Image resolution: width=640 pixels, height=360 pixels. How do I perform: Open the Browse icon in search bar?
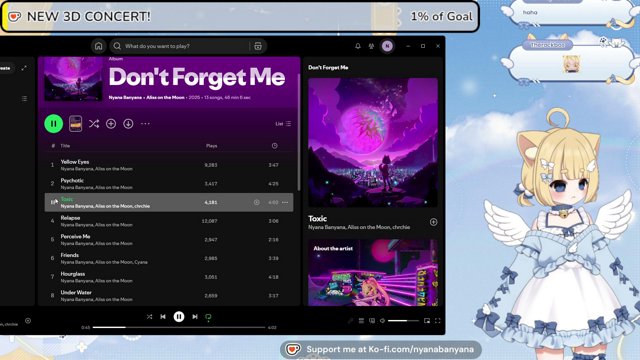[258, 46]
